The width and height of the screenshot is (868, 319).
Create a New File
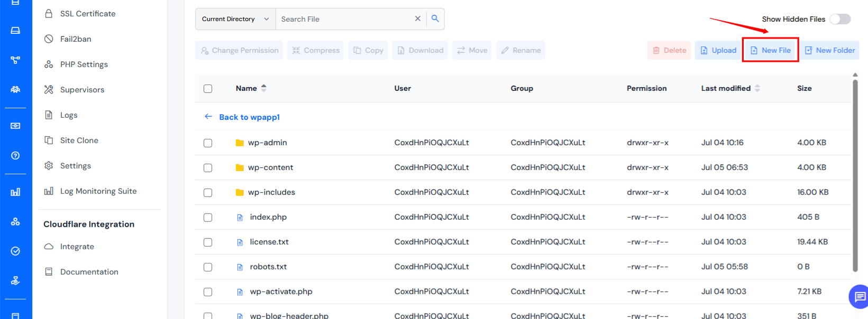[x=770, y=50]
